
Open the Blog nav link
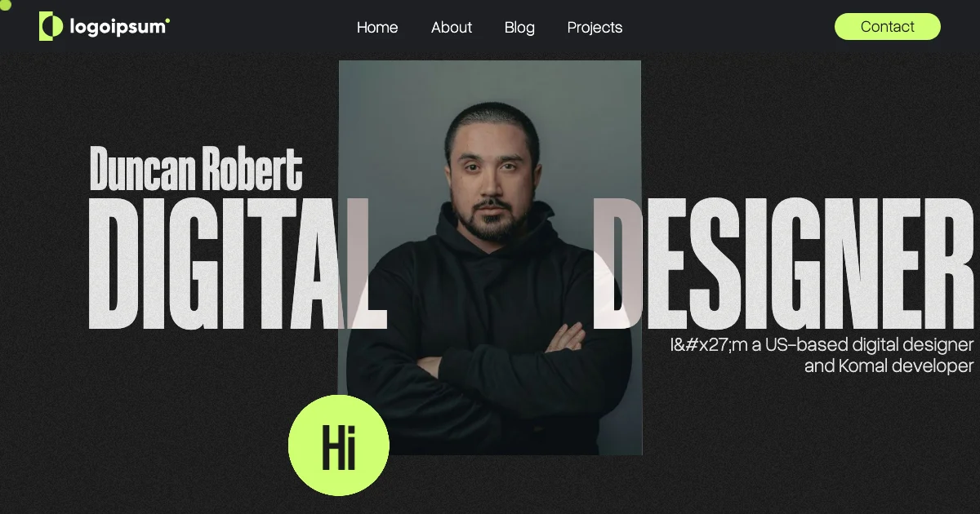[519, 28]
